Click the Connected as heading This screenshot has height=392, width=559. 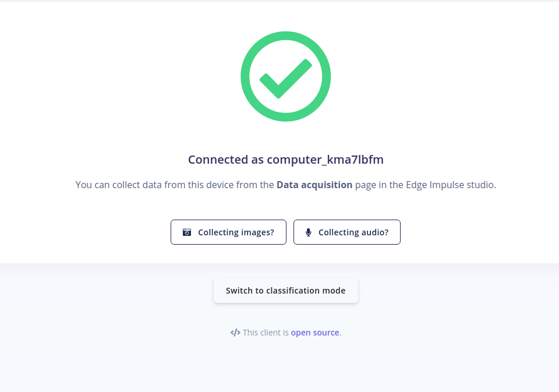point(285,160)
